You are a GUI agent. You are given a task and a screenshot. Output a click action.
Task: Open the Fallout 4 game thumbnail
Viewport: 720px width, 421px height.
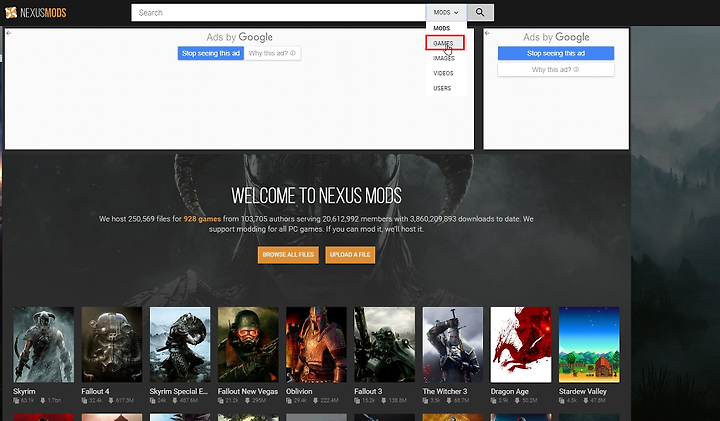[x=112, y=345]
